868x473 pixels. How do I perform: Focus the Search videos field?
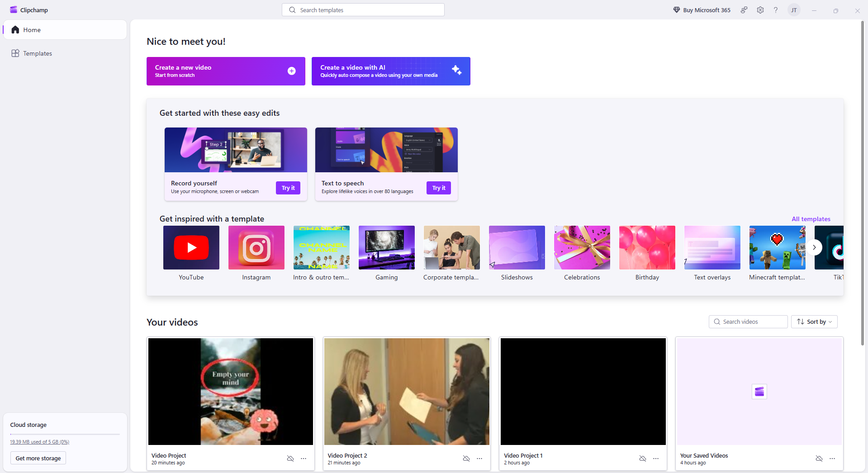748,322
